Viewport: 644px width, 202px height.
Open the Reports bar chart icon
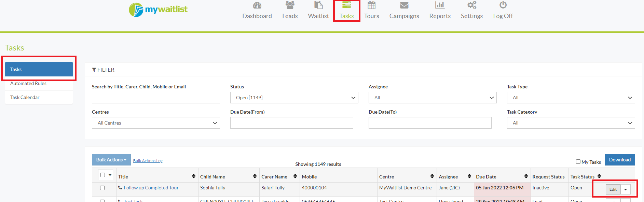[440, 5]
